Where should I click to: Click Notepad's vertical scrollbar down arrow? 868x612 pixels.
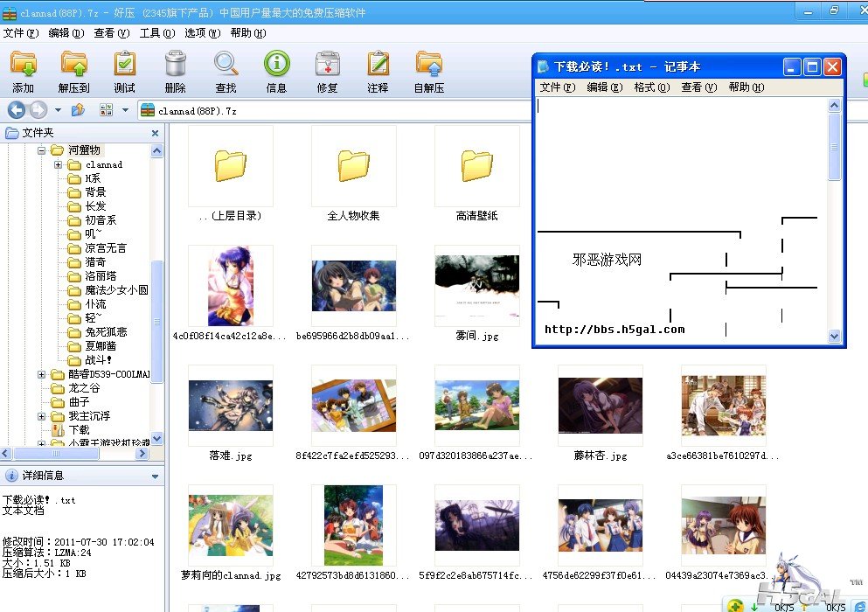[x=834, y=337]
